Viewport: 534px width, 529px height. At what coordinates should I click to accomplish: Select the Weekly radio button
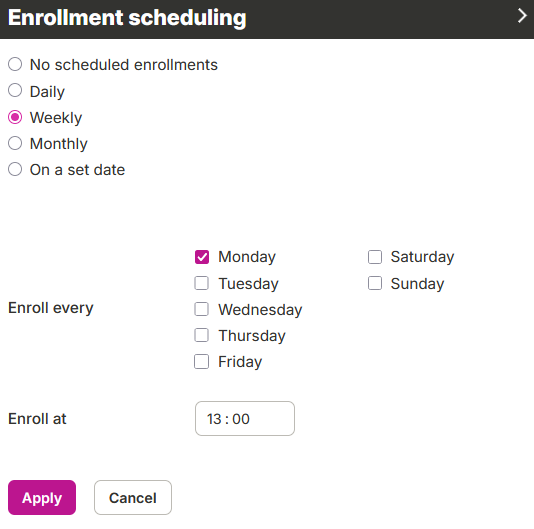[15, 117]
